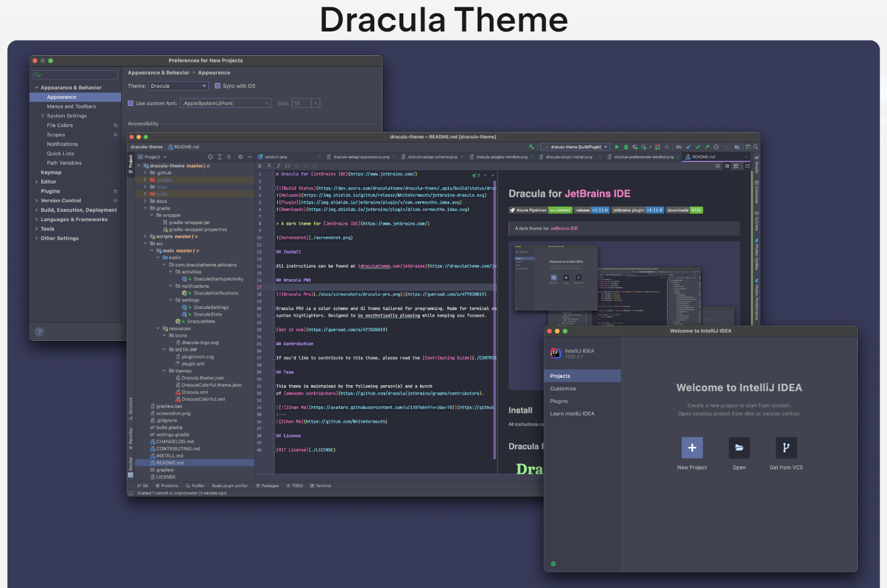Open Project panel gear settings

[240, 157]
